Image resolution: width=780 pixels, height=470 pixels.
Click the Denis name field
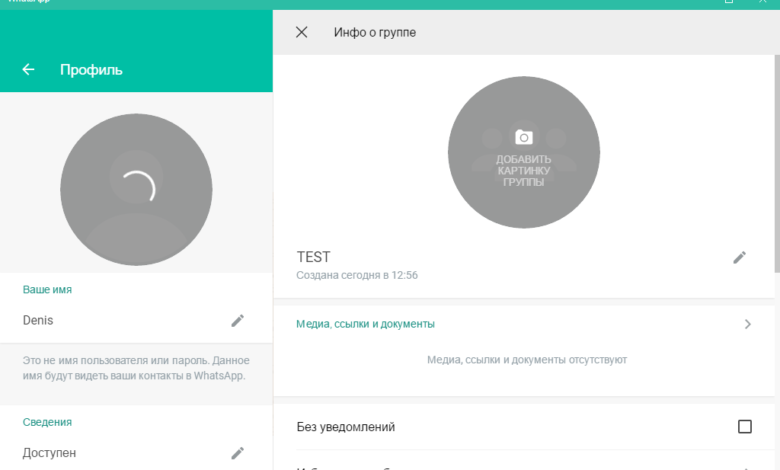coord(38,320)
